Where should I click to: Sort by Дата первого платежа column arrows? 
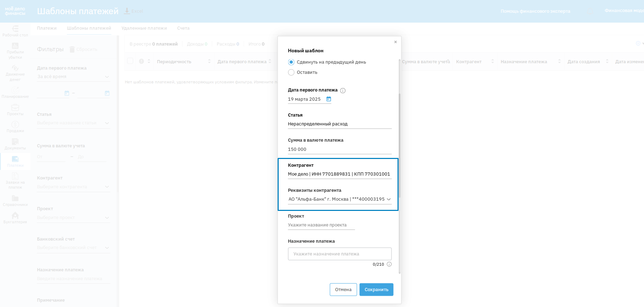click(270, 61)
